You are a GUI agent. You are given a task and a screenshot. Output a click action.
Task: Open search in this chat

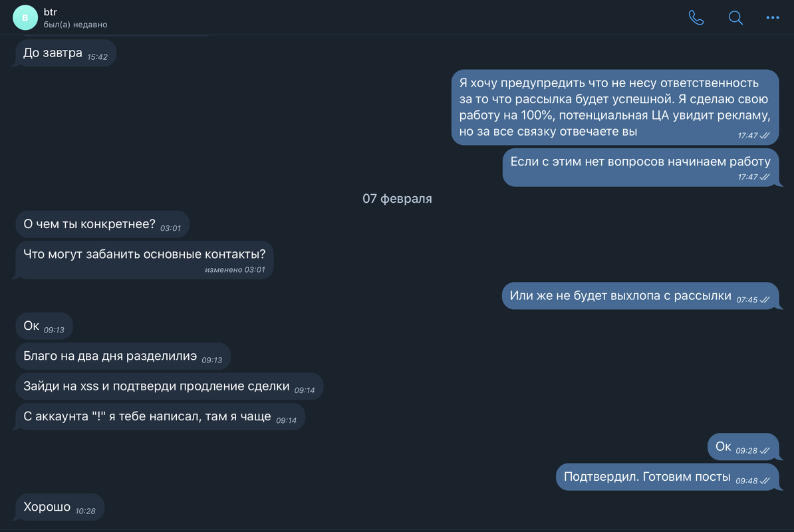(x=735, y=18)
